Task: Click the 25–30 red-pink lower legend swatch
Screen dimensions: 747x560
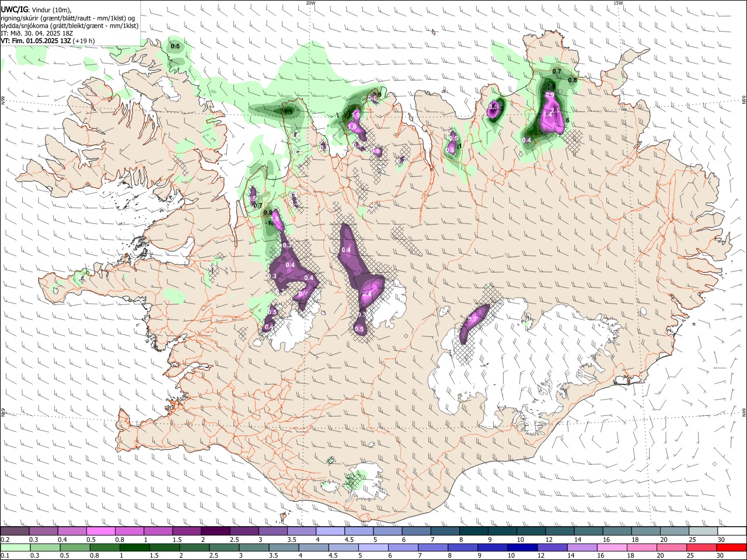Action: tap(701, 547)
